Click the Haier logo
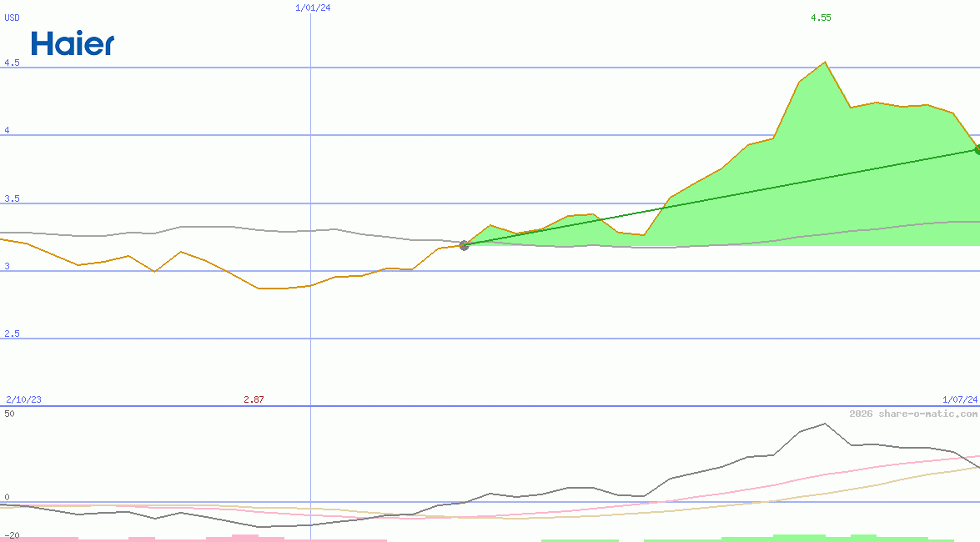This screenshot has height=542, width=980. click(x=73, y=43)
